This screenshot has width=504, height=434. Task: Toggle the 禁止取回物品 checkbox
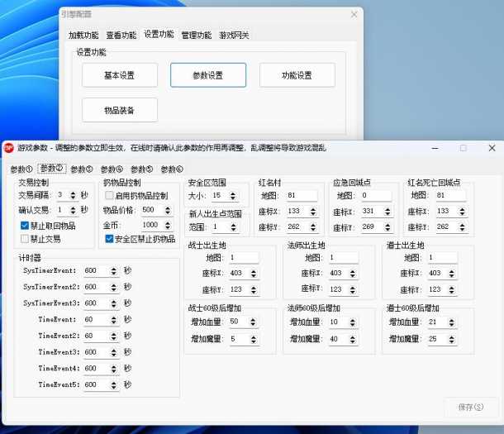[26, 226]
